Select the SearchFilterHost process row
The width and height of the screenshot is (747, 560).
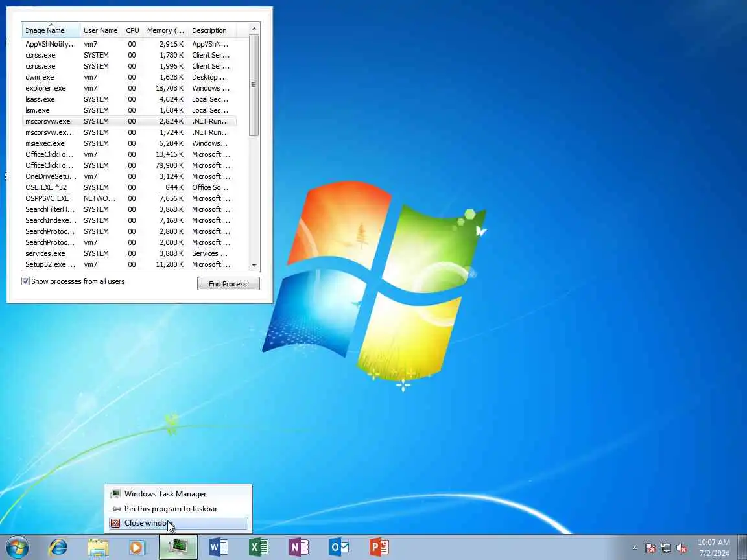[128, 209]
